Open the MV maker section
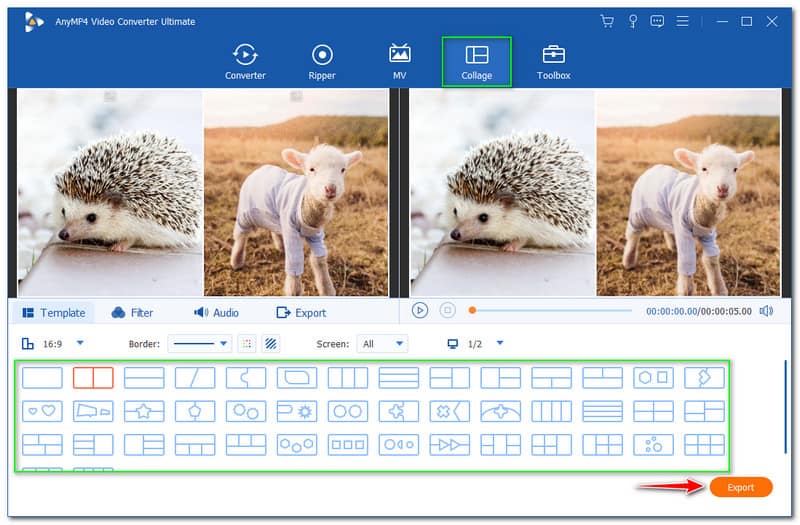This screenshot has width=800, height=525. tap(399, 61)
